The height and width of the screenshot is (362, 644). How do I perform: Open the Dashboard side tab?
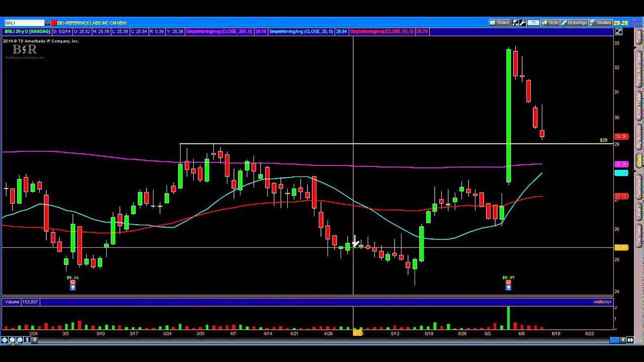639,187
